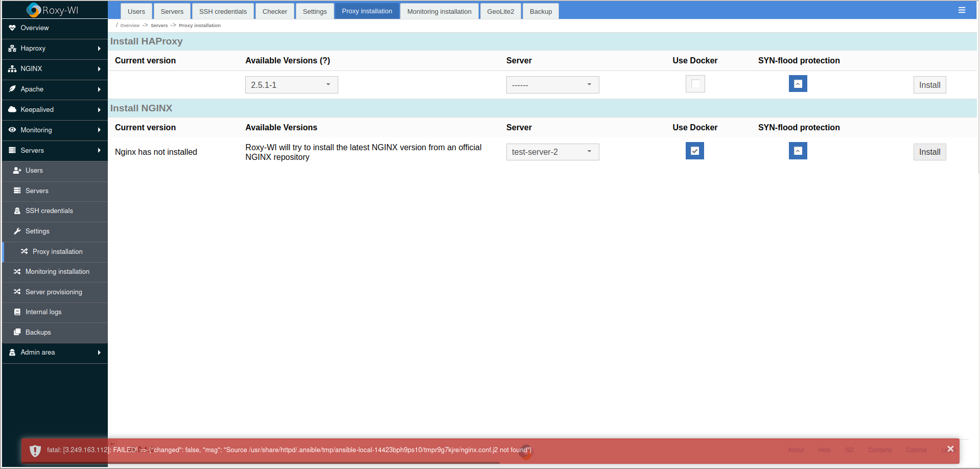The image size is (980, 469).
Task: Click the Servers stack icon in sidebar
Action: click(x=12, y=150)
